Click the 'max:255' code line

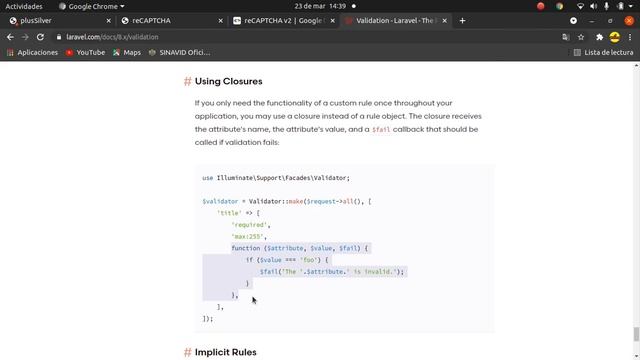click(x=249, y=237)
